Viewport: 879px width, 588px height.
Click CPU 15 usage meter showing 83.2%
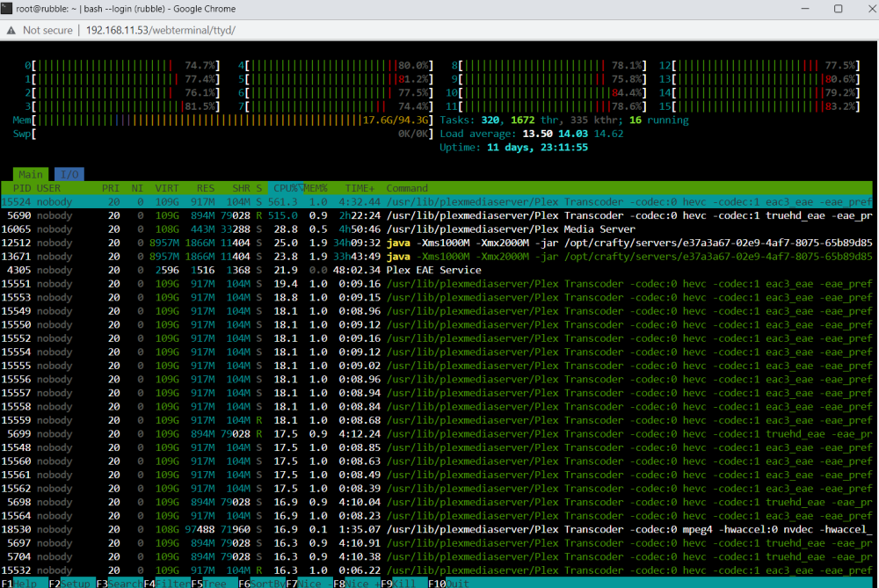759,106
